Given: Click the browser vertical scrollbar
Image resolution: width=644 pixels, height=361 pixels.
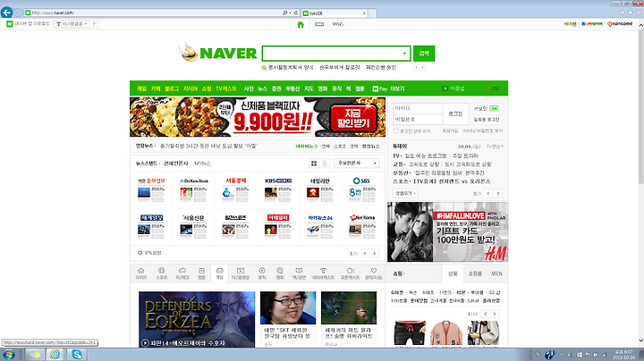Looking at the screenshot, I should [x=640, y=106].
